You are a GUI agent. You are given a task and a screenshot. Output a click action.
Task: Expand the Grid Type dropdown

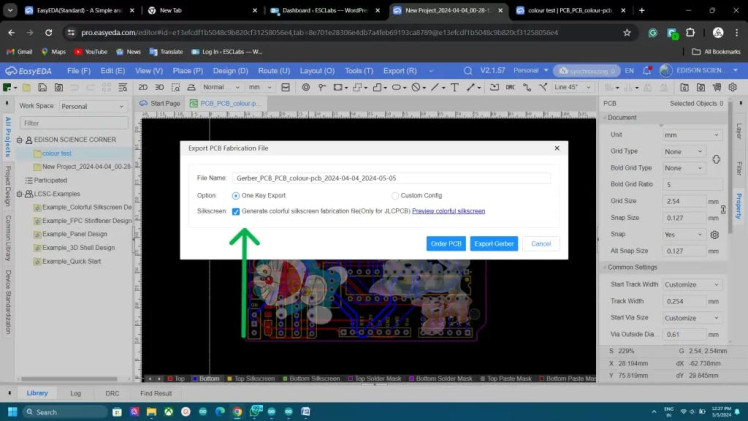(x=684, y=151)
